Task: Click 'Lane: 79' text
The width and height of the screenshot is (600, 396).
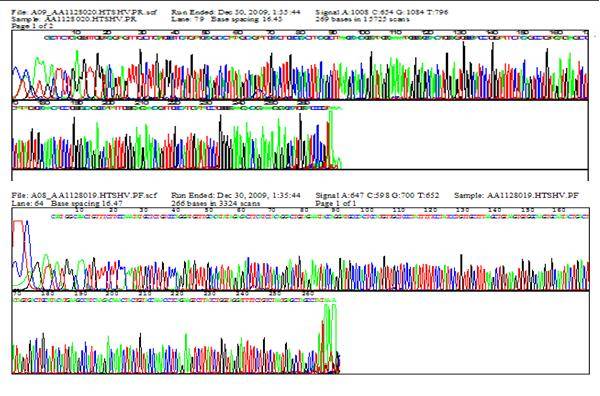Action: [x=188, y=19]
